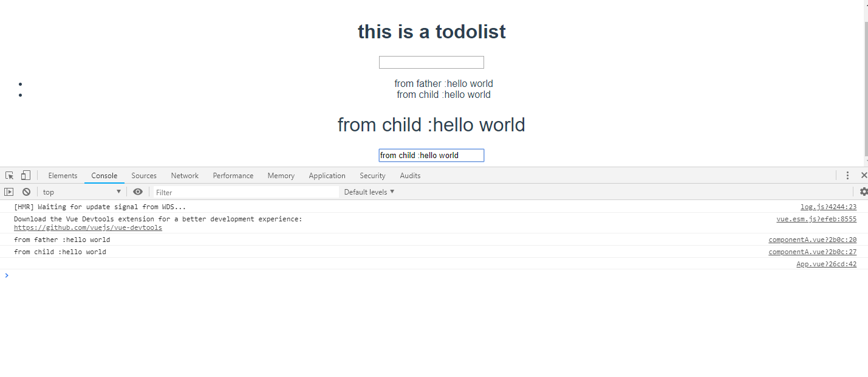Open the Audits tab
Screen dimensions: 868x377
coord(410,175)
